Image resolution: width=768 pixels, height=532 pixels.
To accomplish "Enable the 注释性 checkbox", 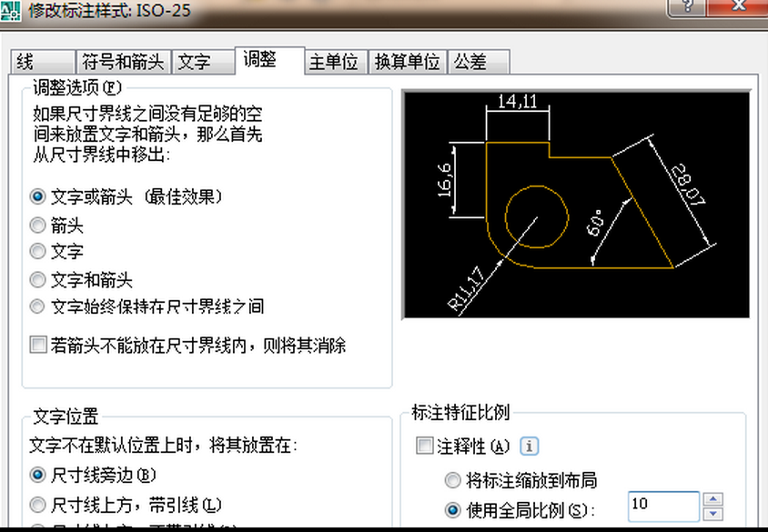I will [424, 447].
